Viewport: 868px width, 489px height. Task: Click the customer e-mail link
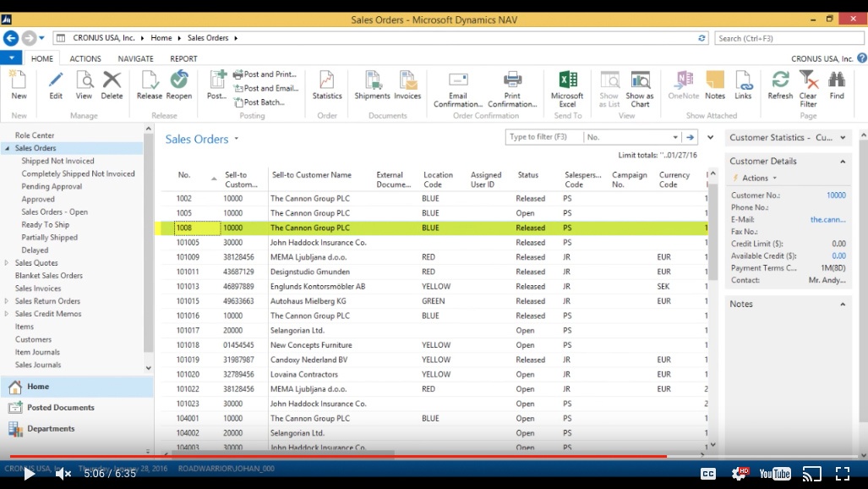tap(827, 220)
